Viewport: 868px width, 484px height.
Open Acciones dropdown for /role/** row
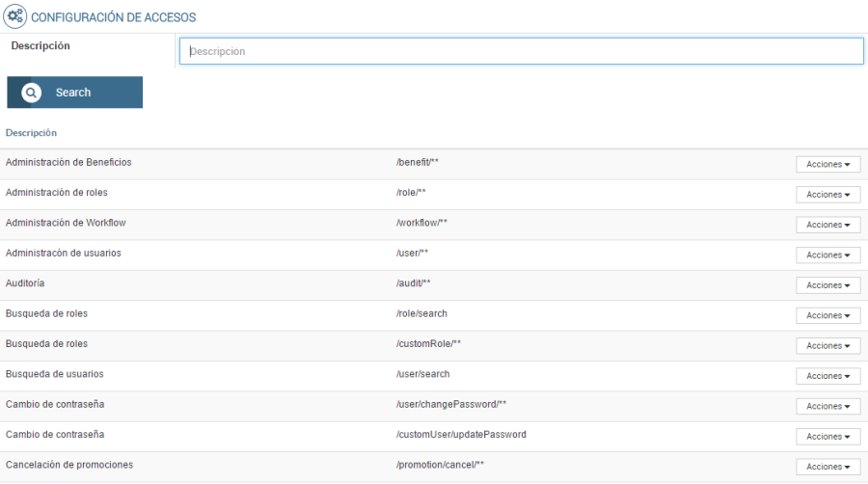click(827, 195)
